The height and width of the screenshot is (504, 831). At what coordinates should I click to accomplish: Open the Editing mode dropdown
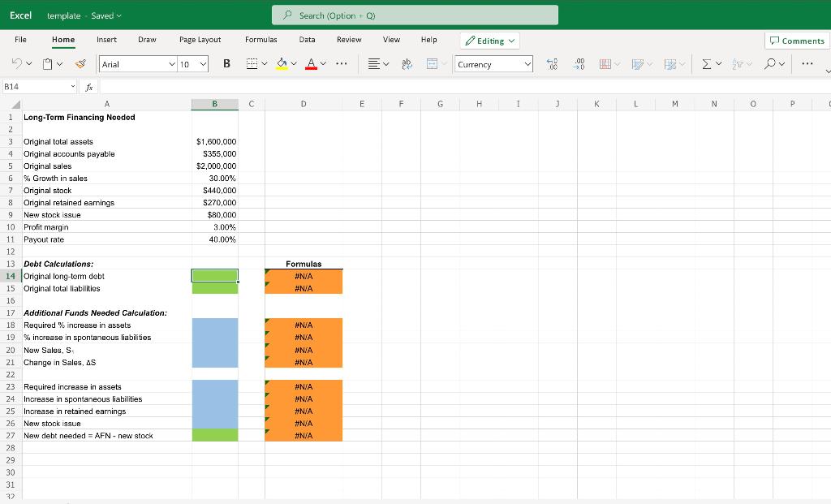click(x=489, y=41)
